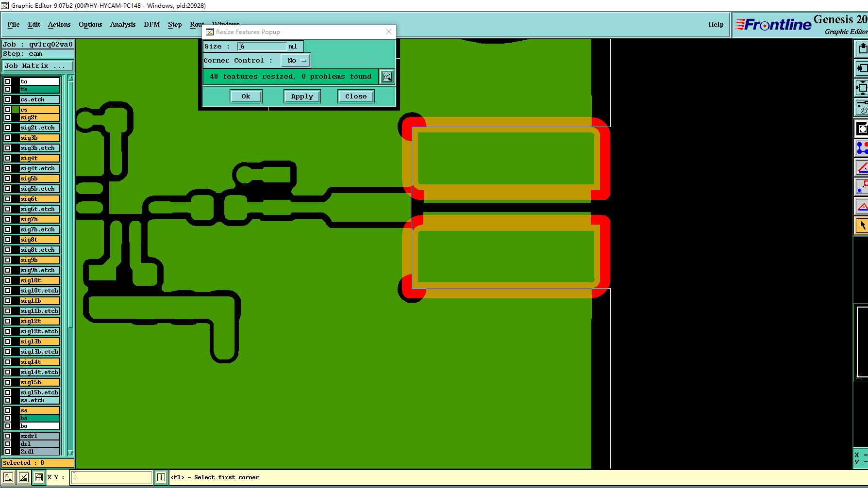Select the 'sig15b.etch' layer name
The width and height of the screenshot is (868, 488).
(x=39, y=392)
